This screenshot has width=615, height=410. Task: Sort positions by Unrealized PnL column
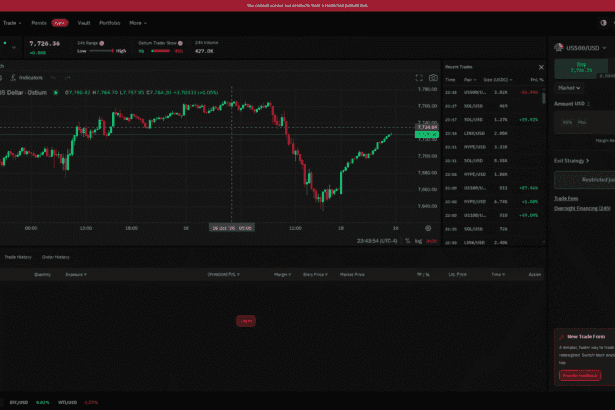coord(224,275)
